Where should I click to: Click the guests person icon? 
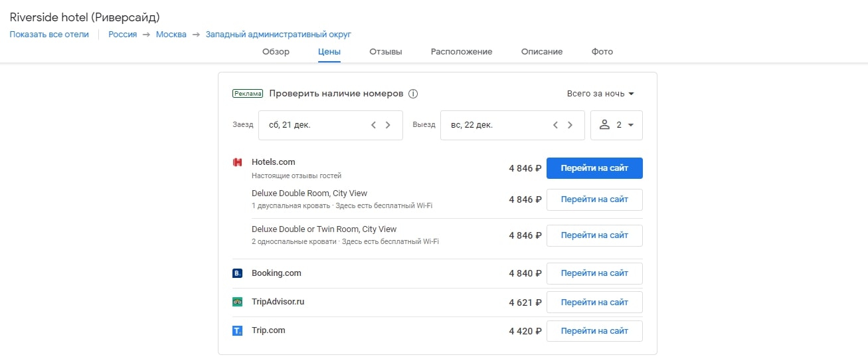pyautogui.click(x=604, y=125)
